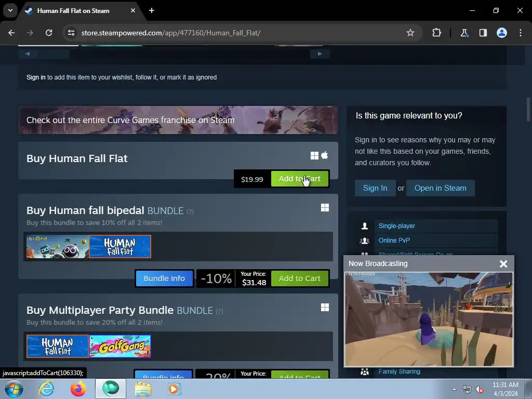The height and width of the screenshot is (399, 532).
Task: Launch Firefox from the taskbar
Action: coord(78,389)
